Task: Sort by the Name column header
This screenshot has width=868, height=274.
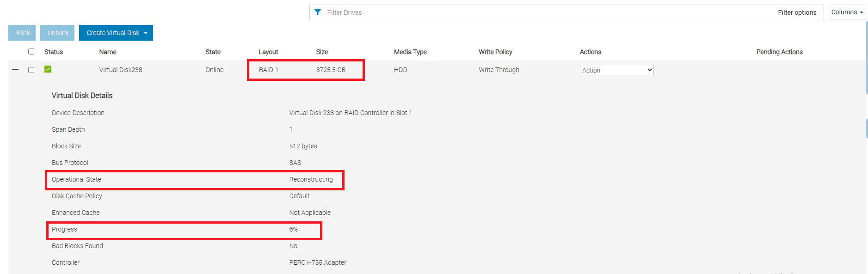Action: pos(108,52)
